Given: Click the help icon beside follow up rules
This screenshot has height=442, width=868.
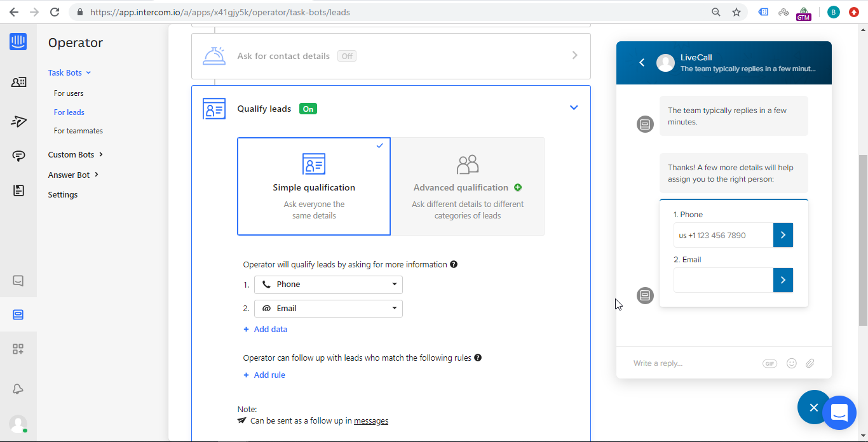Looking at the screenshot, I should coord(478,358).
